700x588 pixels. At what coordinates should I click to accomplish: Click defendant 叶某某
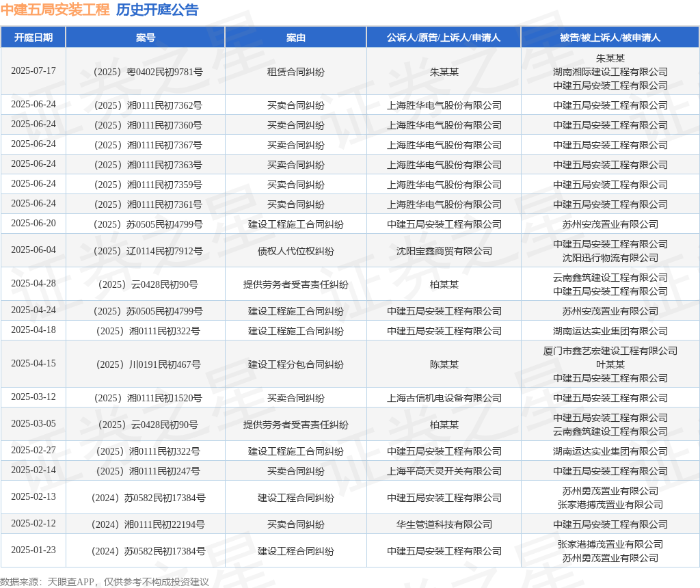tap(610, 365)
